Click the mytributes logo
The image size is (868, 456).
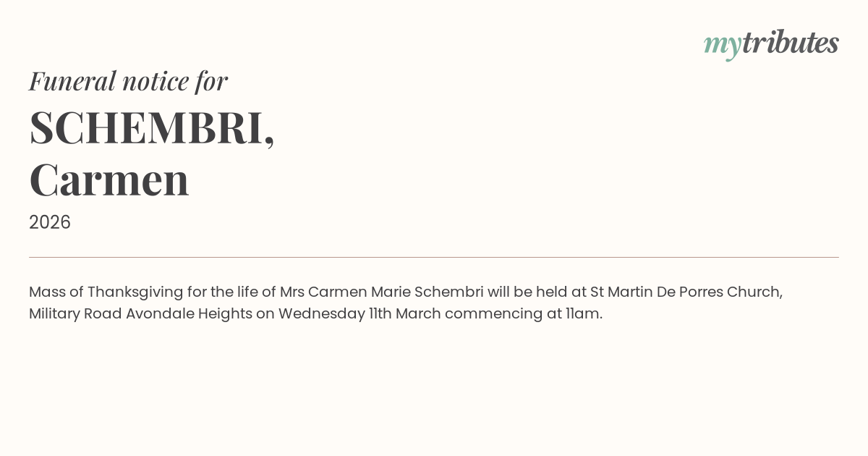coord(771,43)
